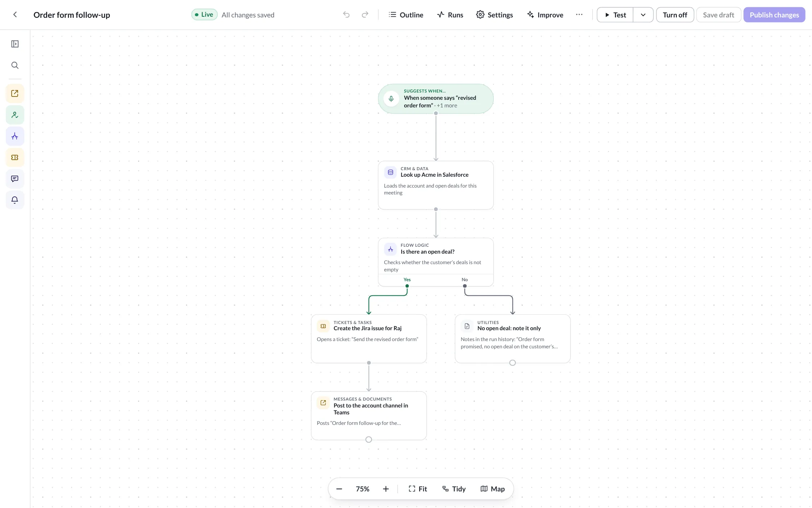Select the Tickets & Tasks sidebar icon
812x508 pixels.
coord(15,157)
